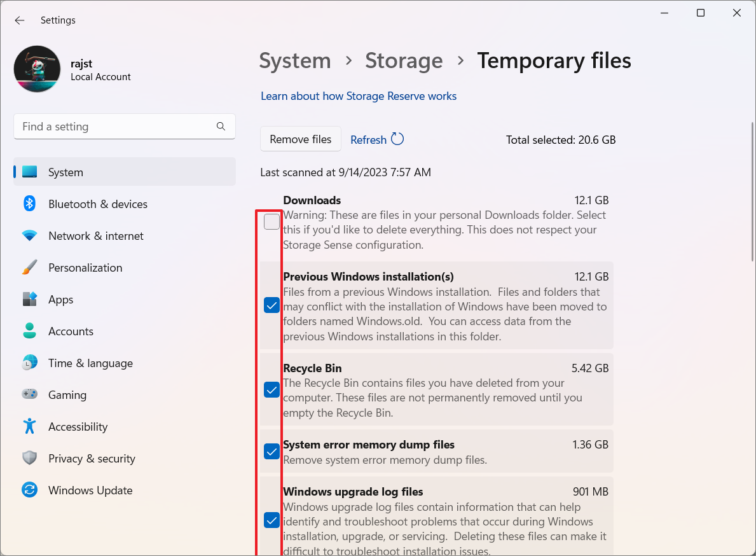
Task: Click the Bluetooth & devices icon
Action: (29, 204)
